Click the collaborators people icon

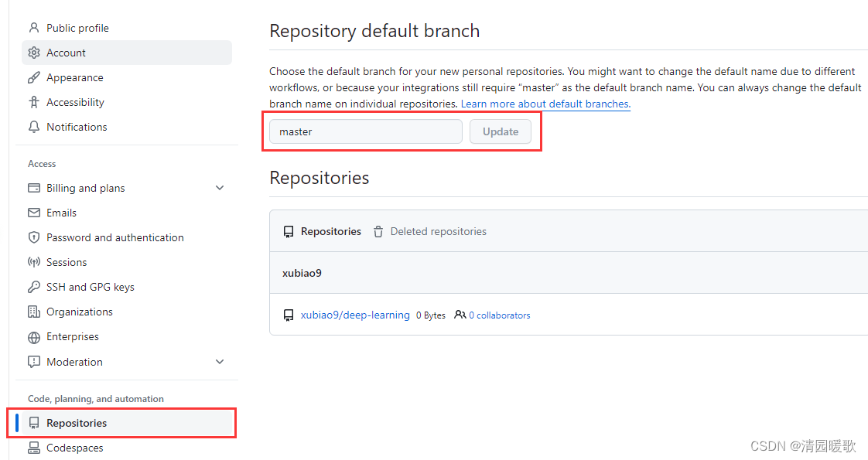[x=460, y=315]
